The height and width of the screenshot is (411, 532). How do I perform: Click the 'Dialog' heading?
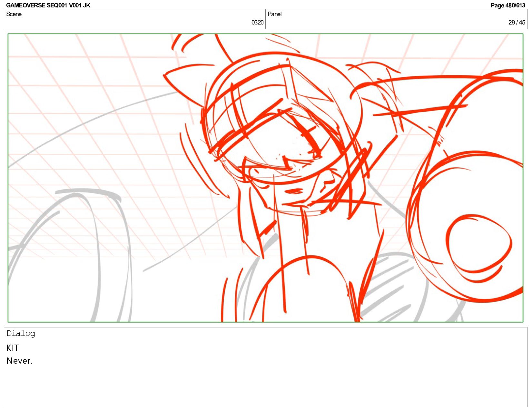coord(21,333)
